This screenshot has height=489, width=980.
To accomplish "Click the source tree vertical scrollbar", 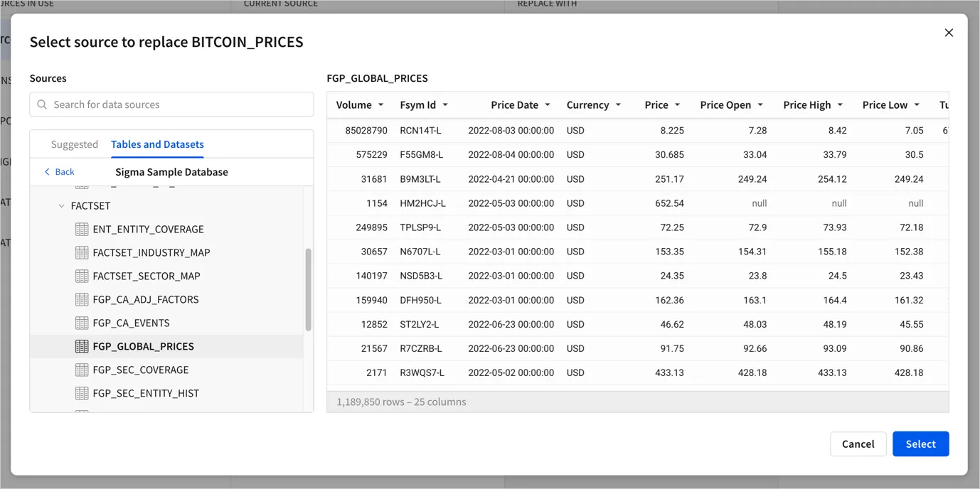I will click(308, 289).
